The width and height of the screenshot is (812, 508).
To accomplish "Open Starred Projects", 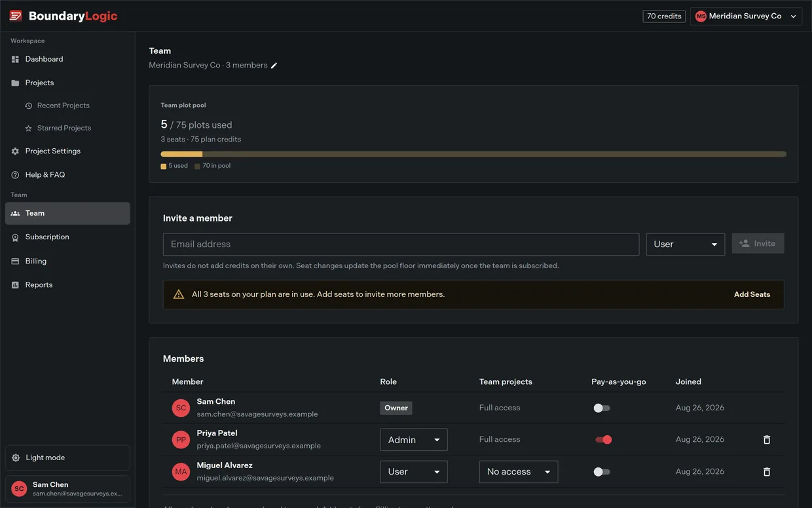I will point(67,128).
